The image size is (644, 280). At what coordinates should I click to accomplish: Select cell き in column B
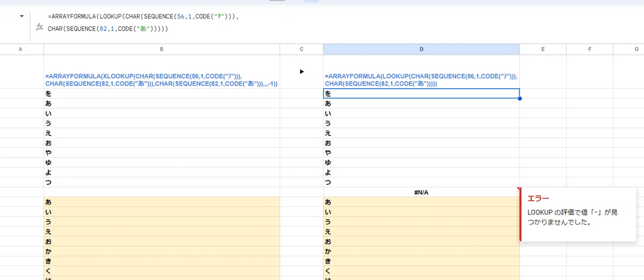[x=162, y=261]
